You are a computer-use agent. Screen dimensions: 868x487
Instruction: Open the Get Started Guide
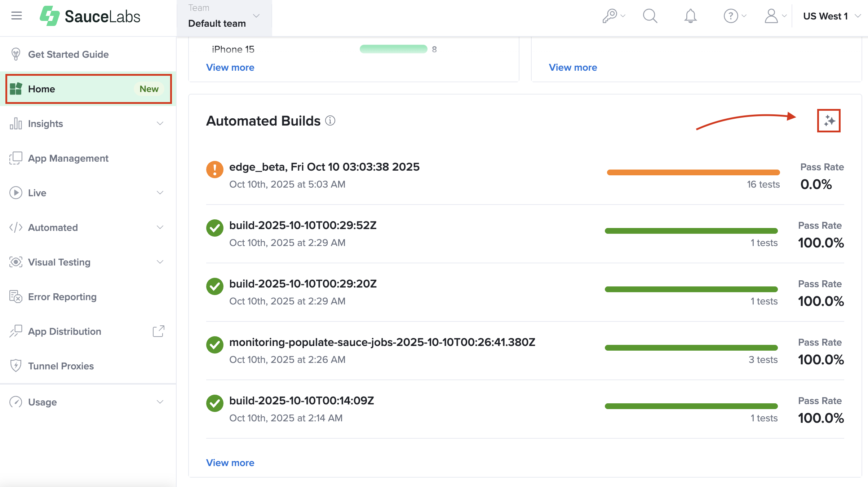pyautogui.click(x=68, y=54)
